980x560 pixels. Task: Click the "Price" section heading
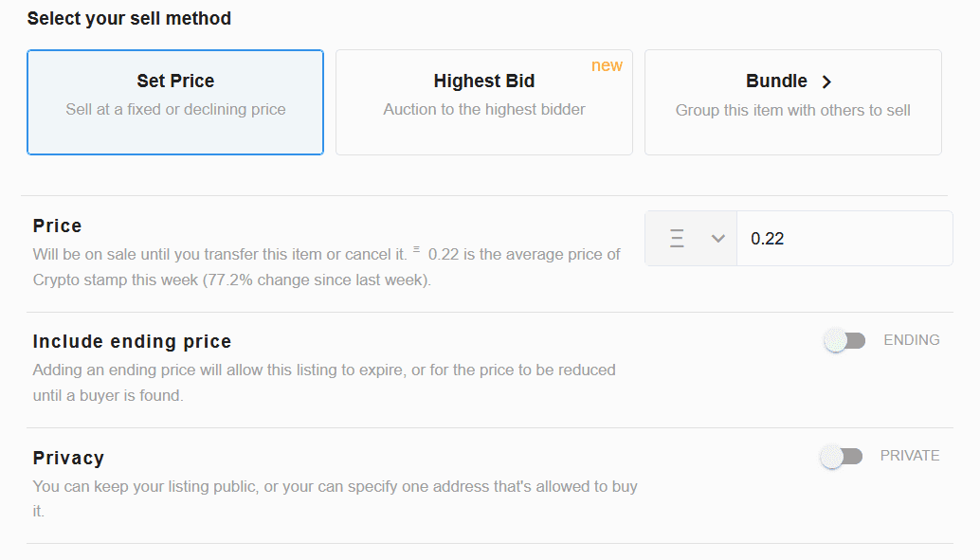pyautogui.click(x=57, y=226)
